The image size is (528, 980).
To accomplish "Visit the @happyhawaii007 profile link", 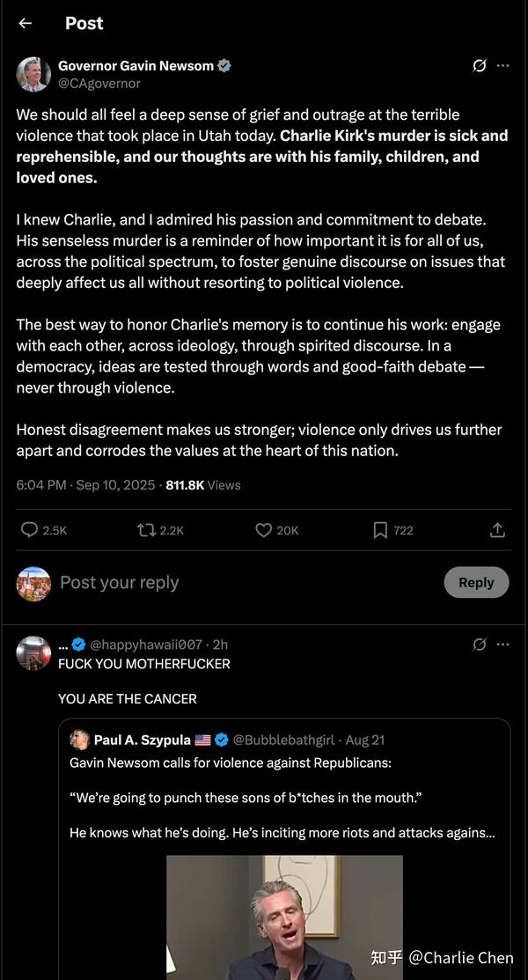I will click(x=146, y=645).
